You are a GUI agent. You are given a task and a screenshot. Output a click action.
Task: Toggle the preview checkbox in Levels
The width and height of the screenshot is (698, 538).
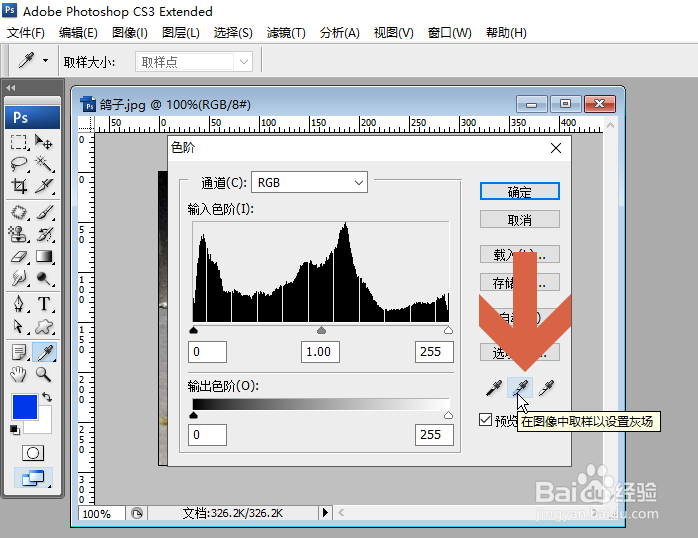click(x=485, y=420)
